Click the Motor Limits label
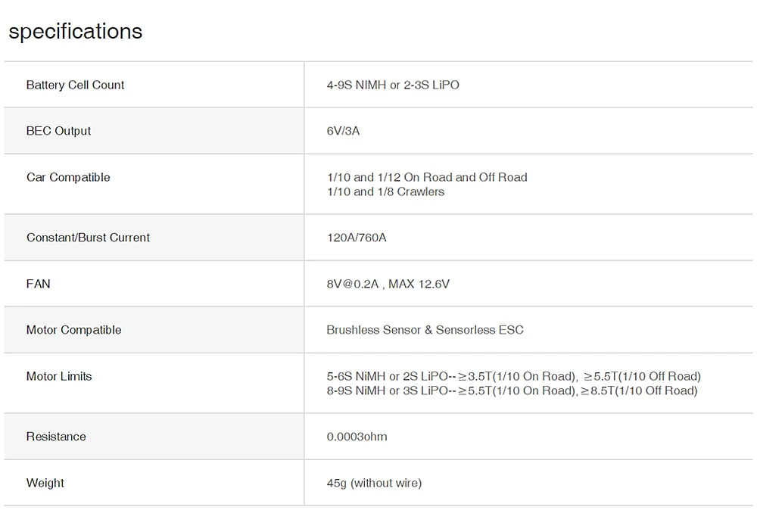 point(59,376)
